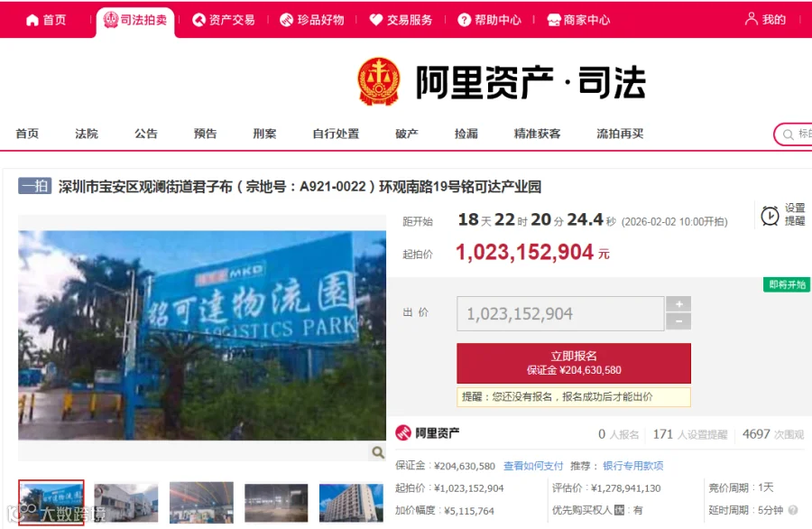Open 流拍再买 in the secondary navigation

pyautogui.click(x=620, y=134)
